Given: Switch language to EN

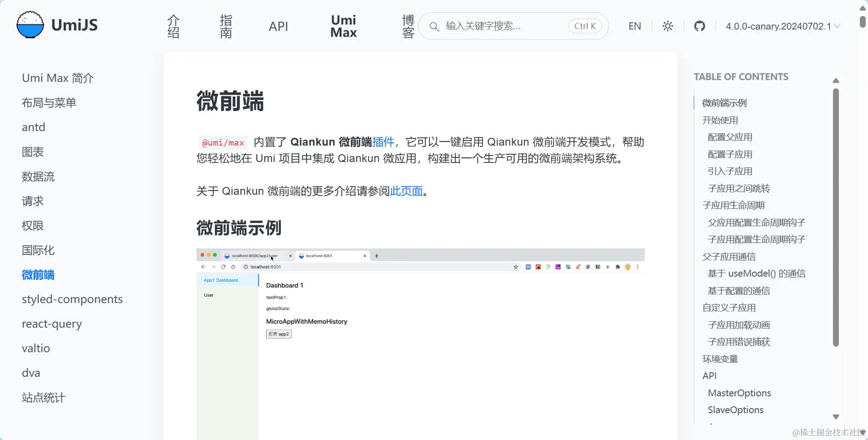Looking at the screenshot, I should (x=635, y=26).
